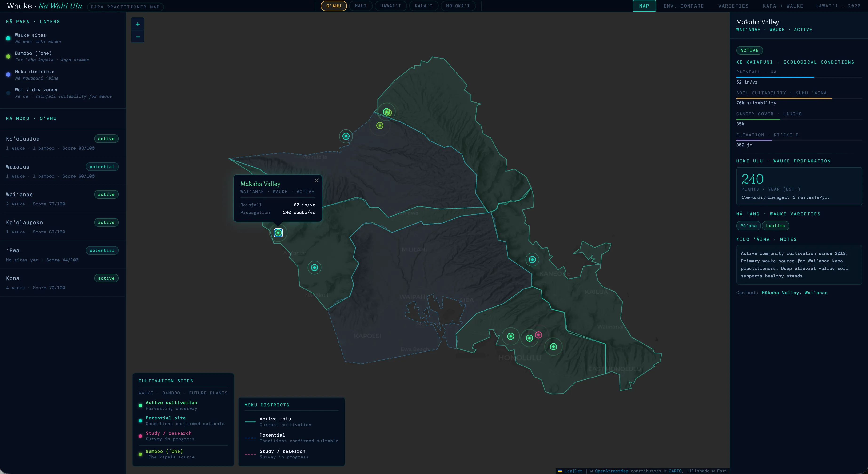Switch to the Kaua'i island tab
The width and height of the screenshot is (868, 474).
click(424, 6)
